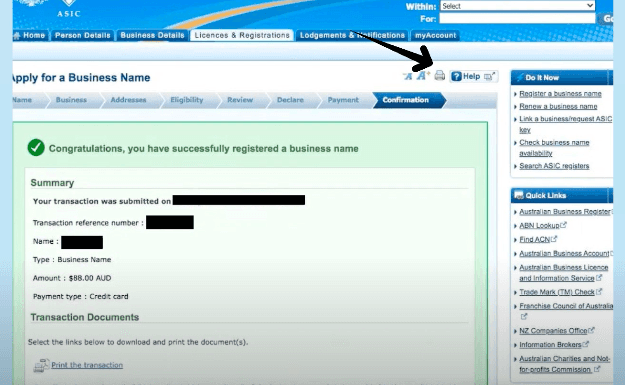
Task: Open ABN Lookup link
Action: click(x=539, y=226)
